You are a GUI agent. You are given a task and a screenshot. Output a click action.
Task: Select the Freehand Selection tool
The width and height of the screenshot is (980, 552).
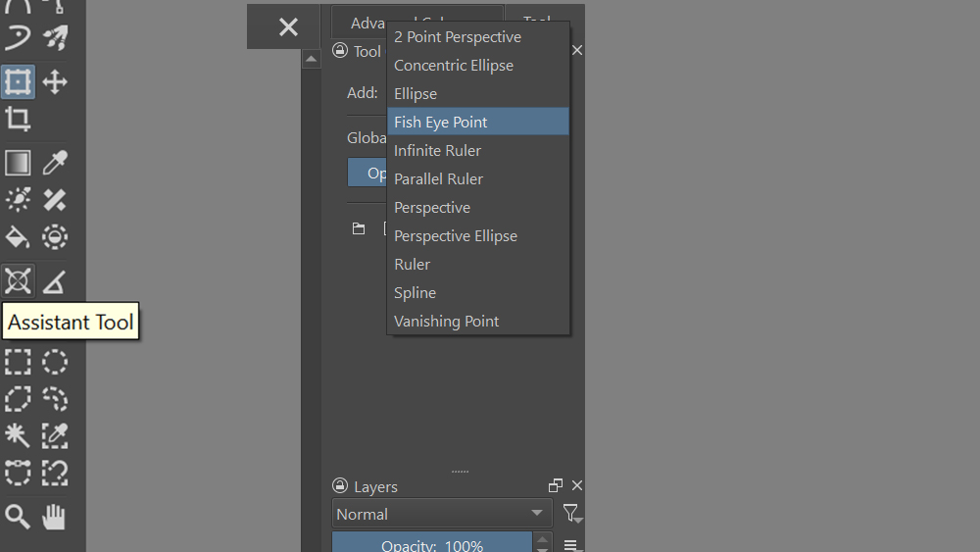55,399
